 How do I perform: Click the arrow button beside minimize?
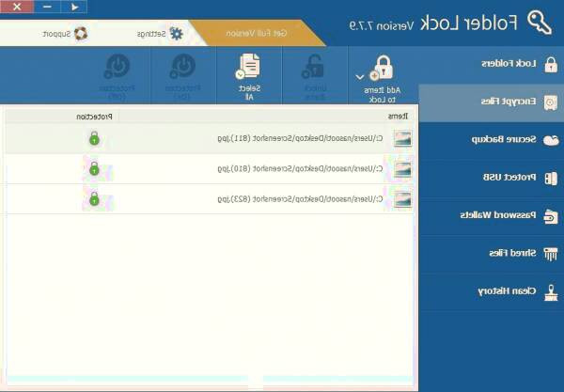tap(74, 7)
